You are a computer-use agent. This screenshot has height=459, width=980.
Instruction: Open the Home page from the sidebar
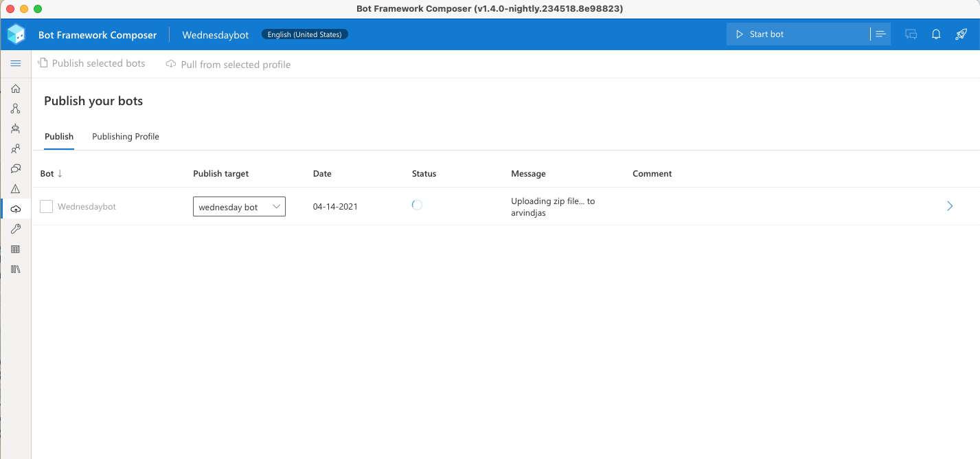15,89
